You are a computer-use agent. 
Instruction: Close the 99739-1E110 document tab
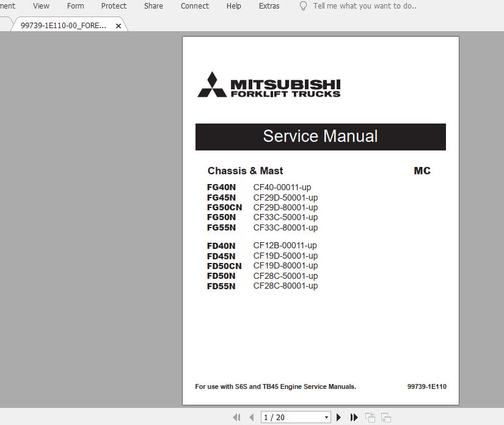118,26
